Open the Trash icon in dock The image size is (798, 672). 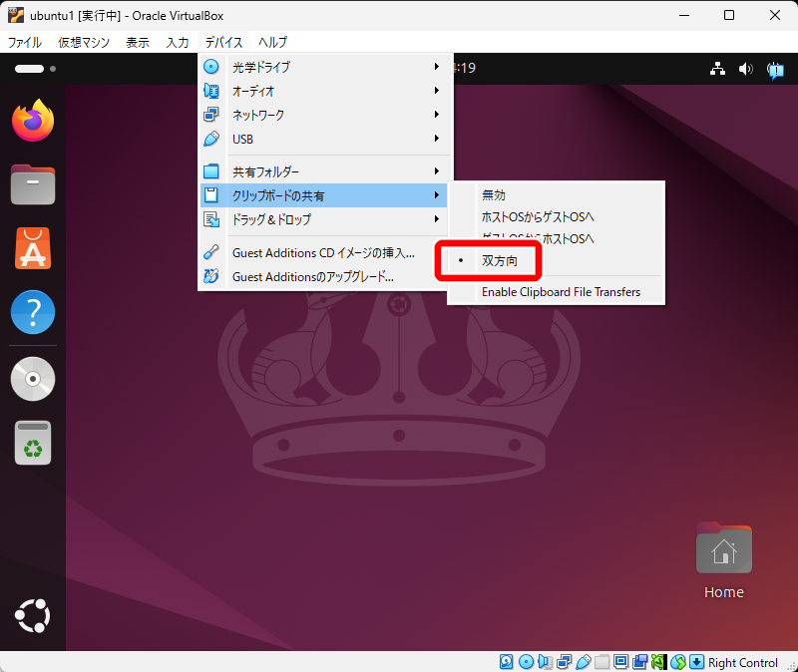(33, 443)
